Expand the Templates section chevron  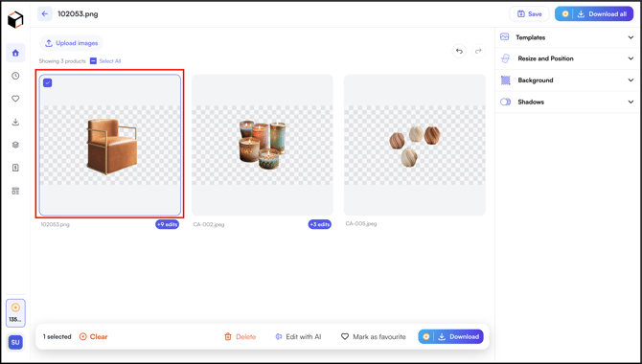pyautogui.click(x=631, y=37)
